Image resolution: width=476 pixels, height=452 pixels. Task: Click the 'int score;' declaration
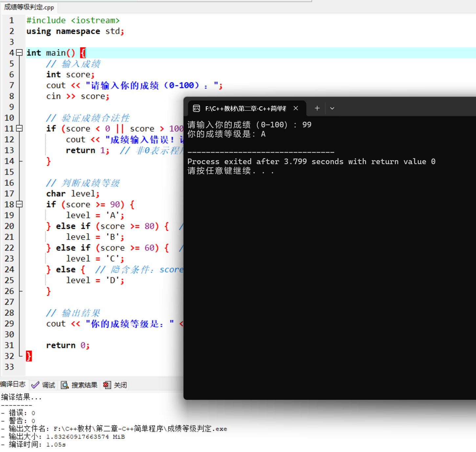[x=70, y=75]
